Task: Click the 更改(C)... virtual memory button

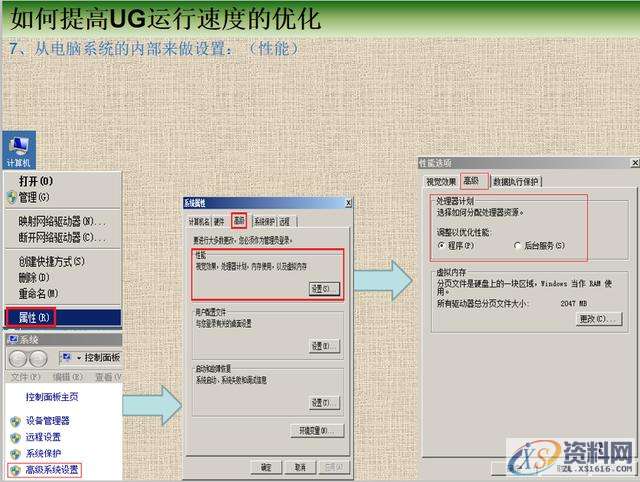Action: click(x=599, y=319)
